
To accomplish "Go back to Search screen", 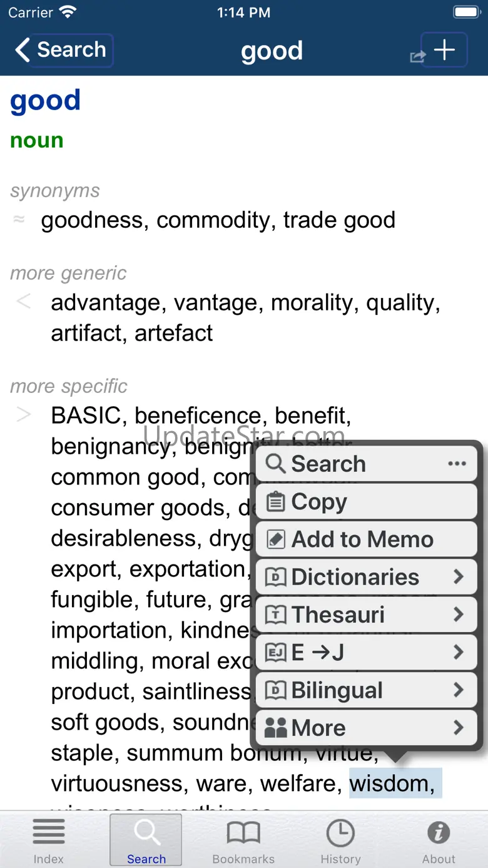I will tap(61, 50).
